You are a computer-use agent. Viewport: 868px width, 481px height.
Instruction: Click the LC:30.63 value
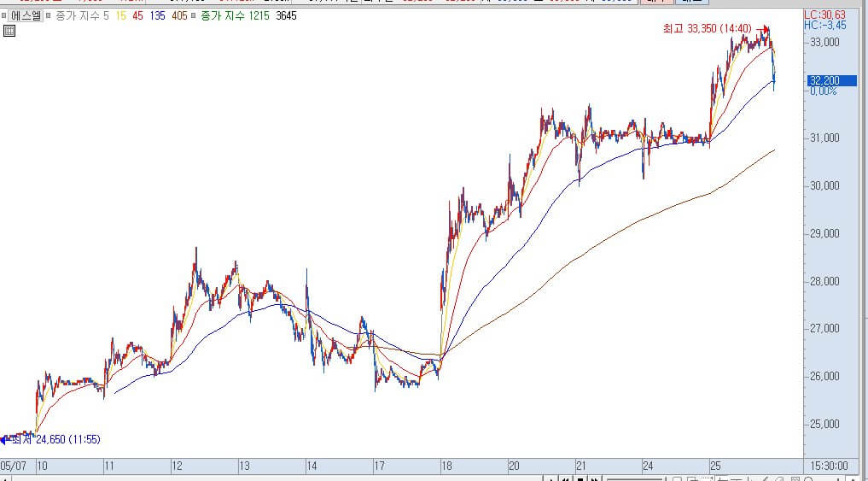click(x=824, y=15)
